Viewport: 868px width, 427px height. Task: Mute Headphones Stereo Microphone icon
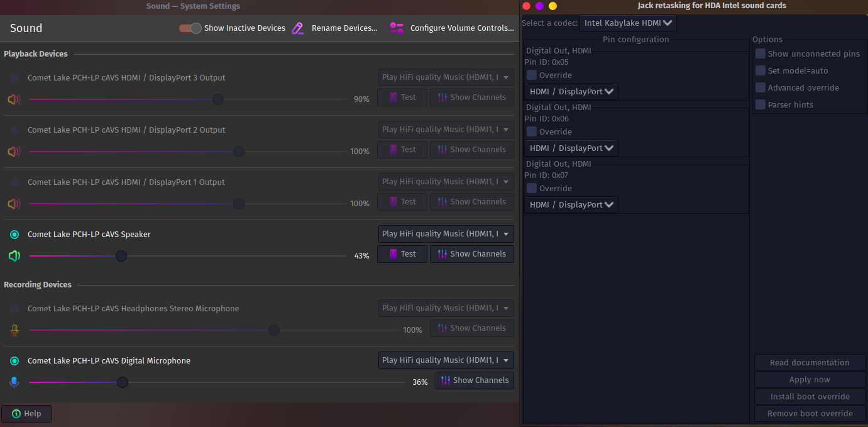[14, 330]
